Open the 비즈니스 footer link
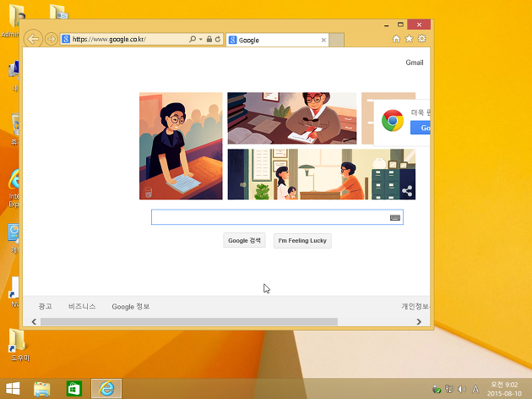The width and height of the screenshot is (532, 399). click(82, 306)
